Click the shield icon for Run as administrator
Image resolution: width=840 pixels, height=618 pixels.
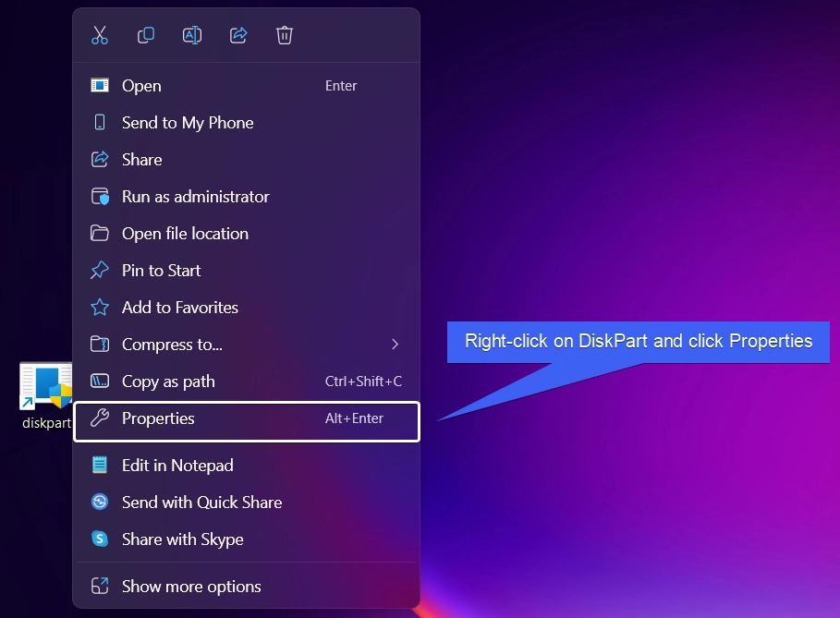pyautogui.click(x=100, y=197)
